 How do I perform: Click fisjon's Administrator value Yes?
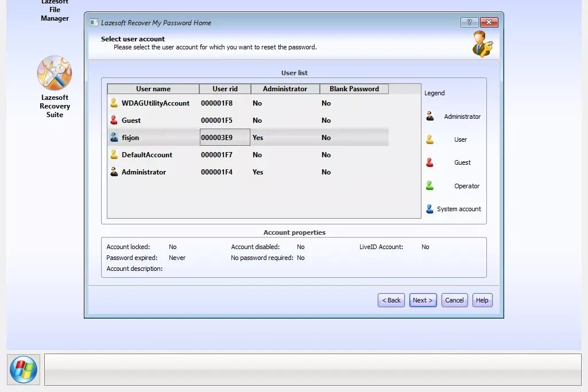(258, 138)
